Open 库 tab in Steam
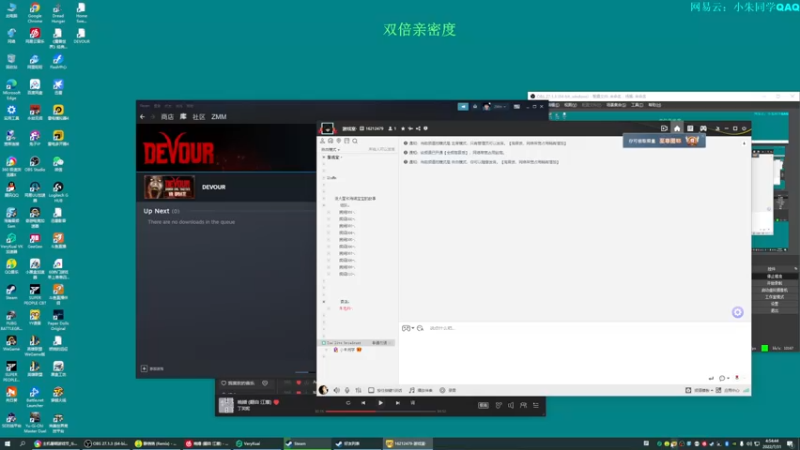The image size is (800, 450). pos(183,117)
